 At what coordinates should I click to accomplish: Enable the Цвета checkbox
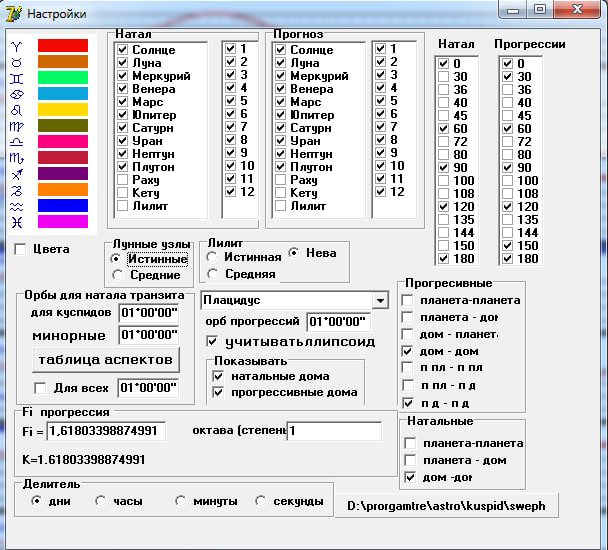[20, 249]
